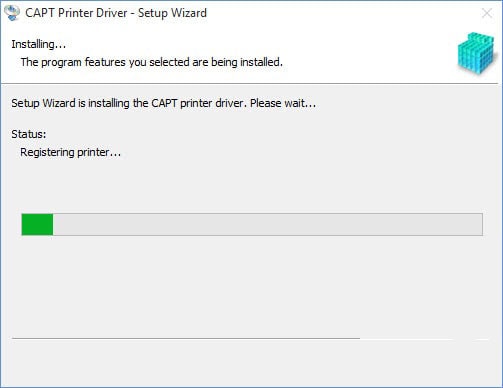Click the 'Status:' label
The image size is (503, 388).
pyautogui.click(x=29, y=134)
